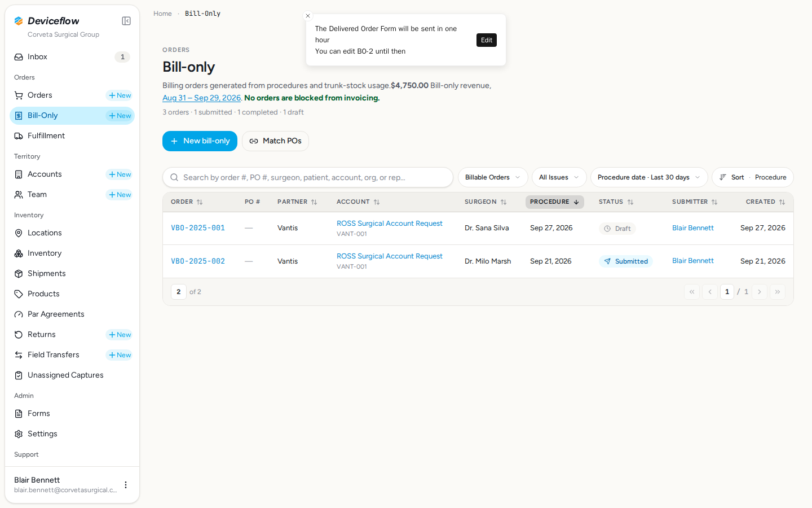Viewport: 812px width, 508px height.
Task: Open the Aug 31 – Sep 29, 2026 link
Action: tap(201, 98)
